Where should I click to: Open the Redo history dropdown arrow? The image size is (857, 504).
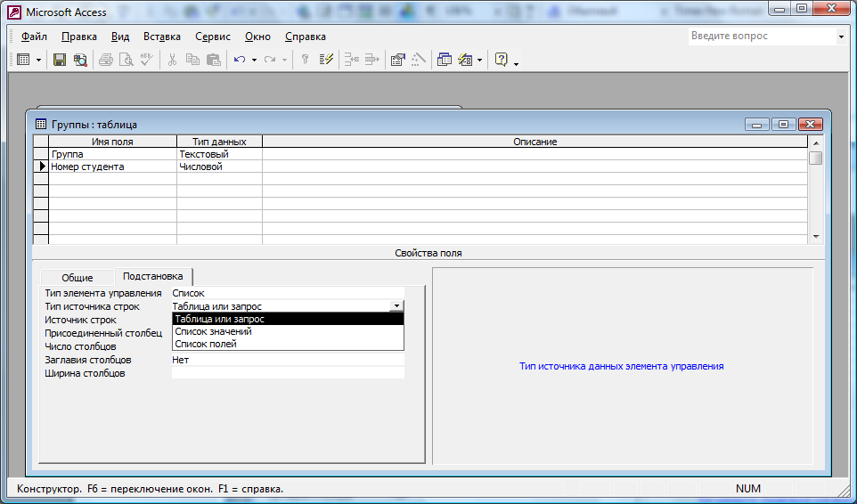[x=285, y=60]
